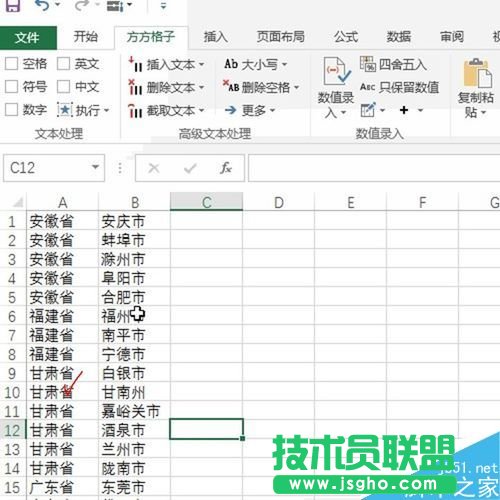The width and height of the screenshot is (500, 500).
Task: Click into the formula bar input
Action: click(374, 168)
